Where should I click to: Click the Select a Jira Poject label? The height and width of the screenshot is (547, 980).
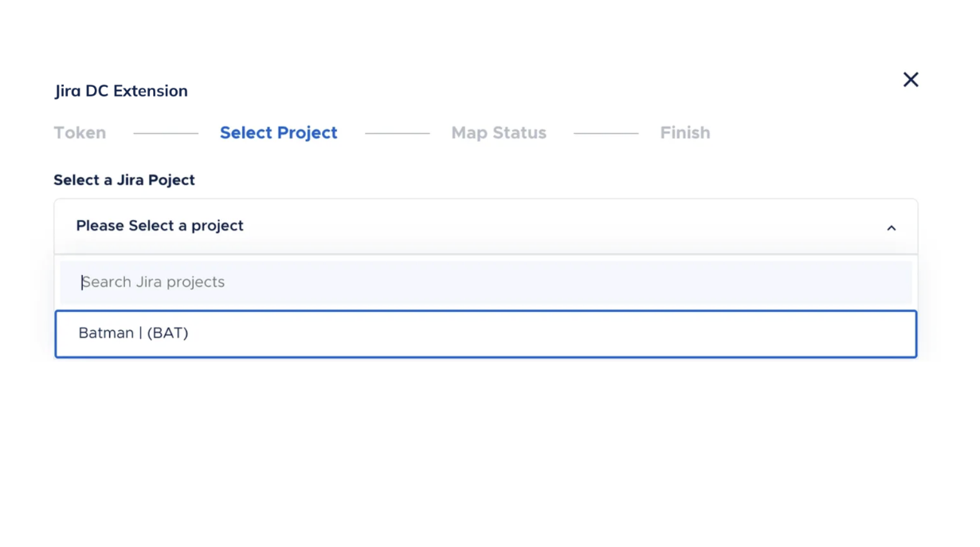click(x=124, y=180)
